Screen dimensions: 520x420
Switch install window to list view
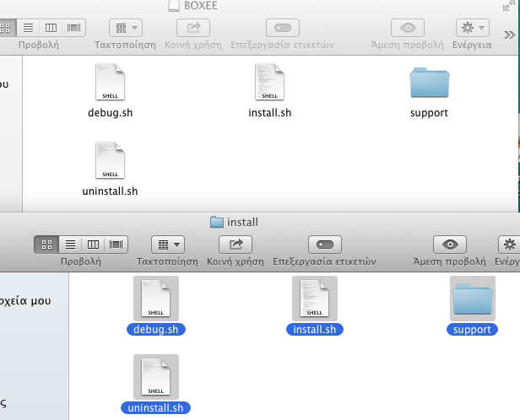pyautogui.click(x=70, y=245)
